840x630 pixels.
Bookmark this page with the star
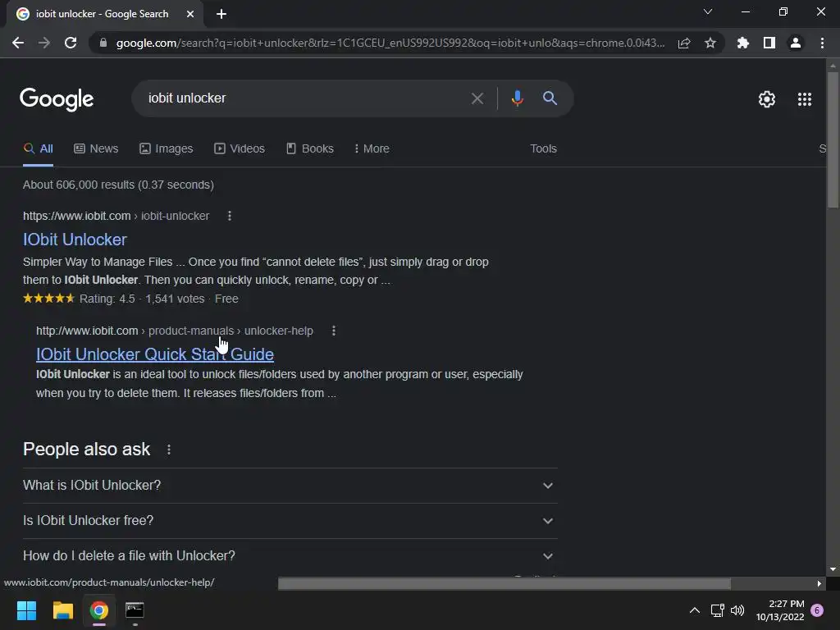tap(710, 43)
